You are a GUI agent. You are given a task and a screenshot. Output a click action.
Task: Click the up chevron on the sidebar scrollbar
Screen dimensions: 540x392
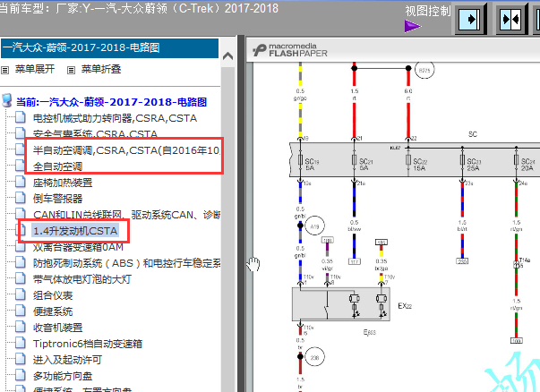click(227, 55)
